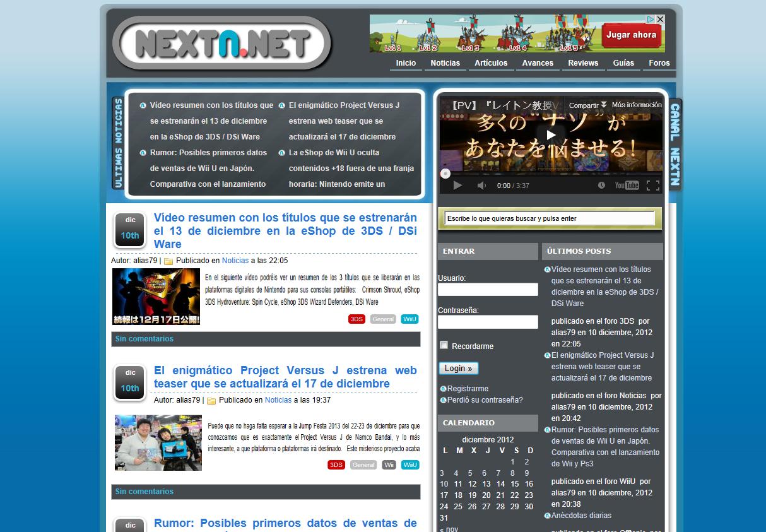Open the Reviews menu item

tap(582, 63)
